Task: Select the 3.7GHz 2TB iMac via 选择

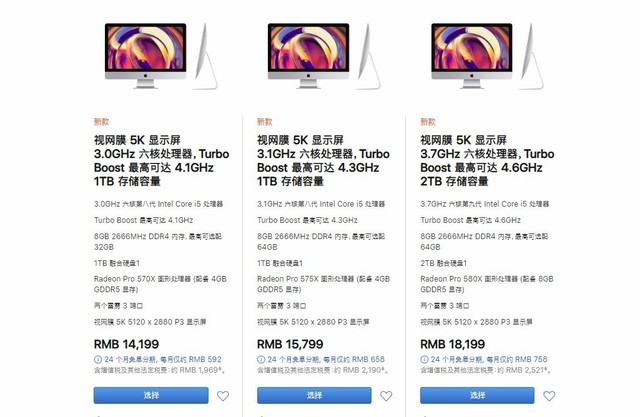Action: pyautogui.click(x=477, y=395)
